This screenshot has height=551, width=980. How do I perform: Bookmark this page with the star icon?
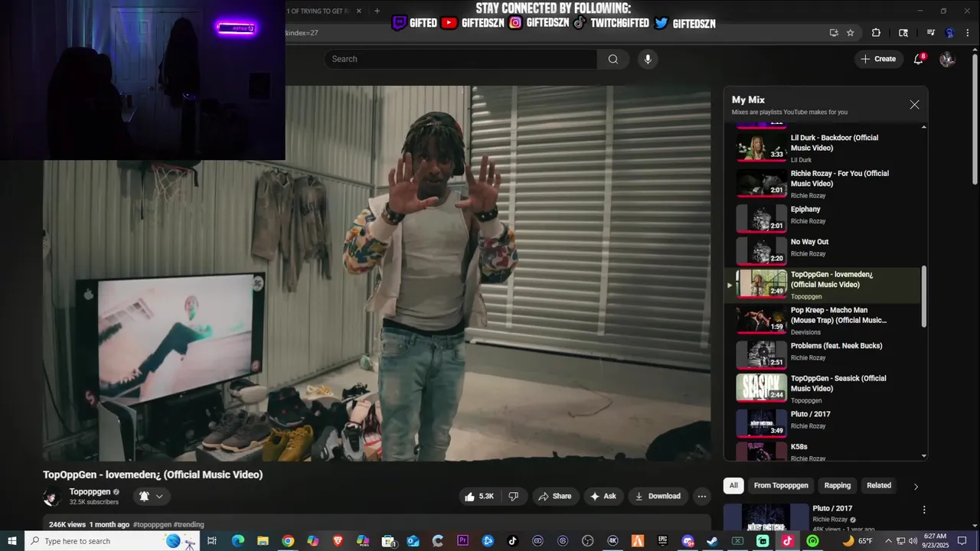(x=850, y=33)
